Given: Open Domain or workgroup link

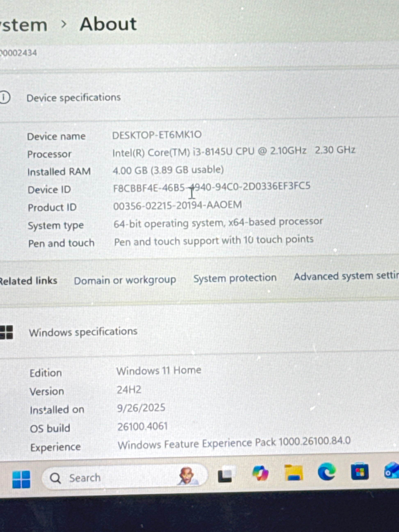Looking at the screenshot, I should tap(125, 280).
